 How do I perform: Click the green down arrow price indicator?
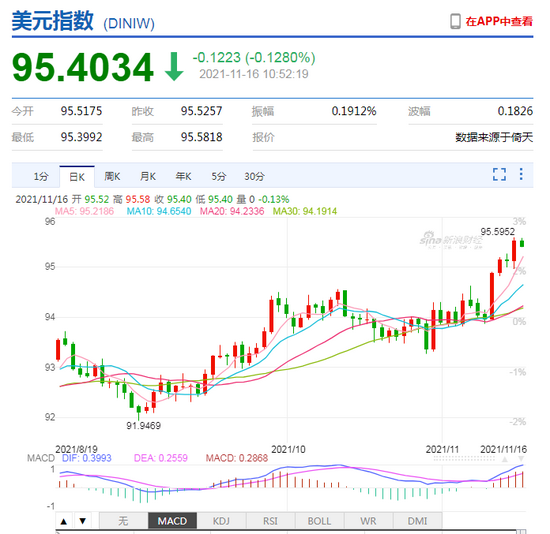(x=174, y=66)
